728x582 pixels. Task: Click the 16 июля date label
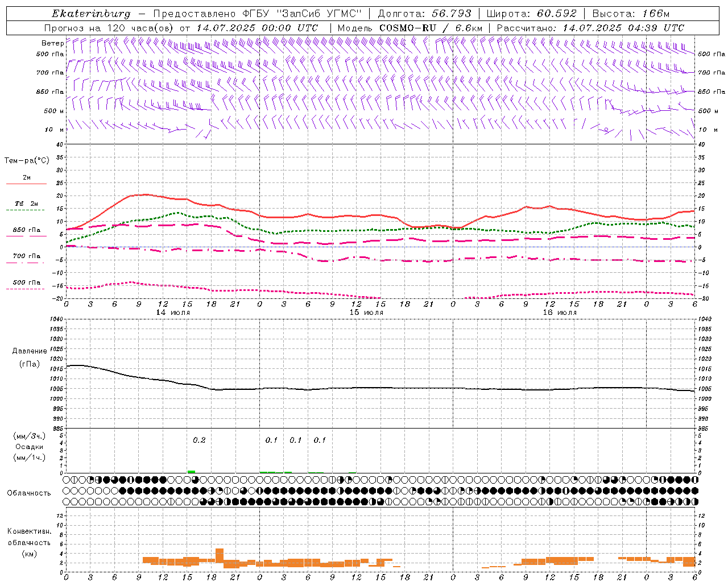pos(560,313)
